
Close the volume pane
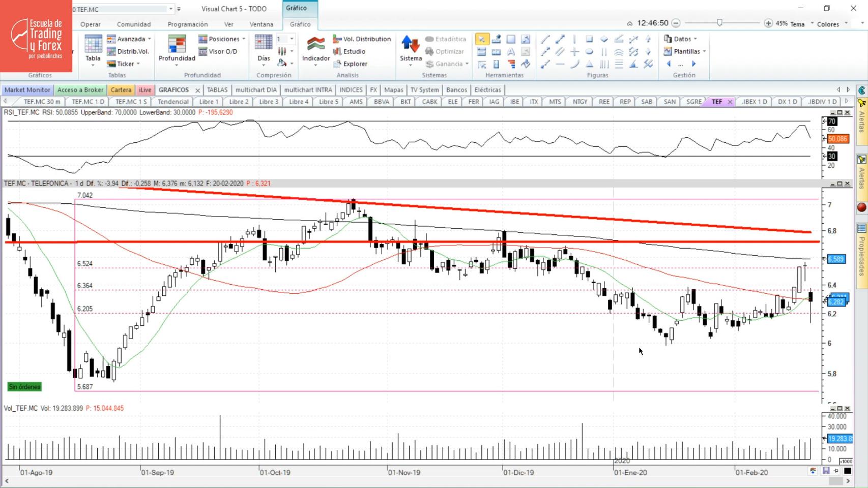click(x=847, y=408)
